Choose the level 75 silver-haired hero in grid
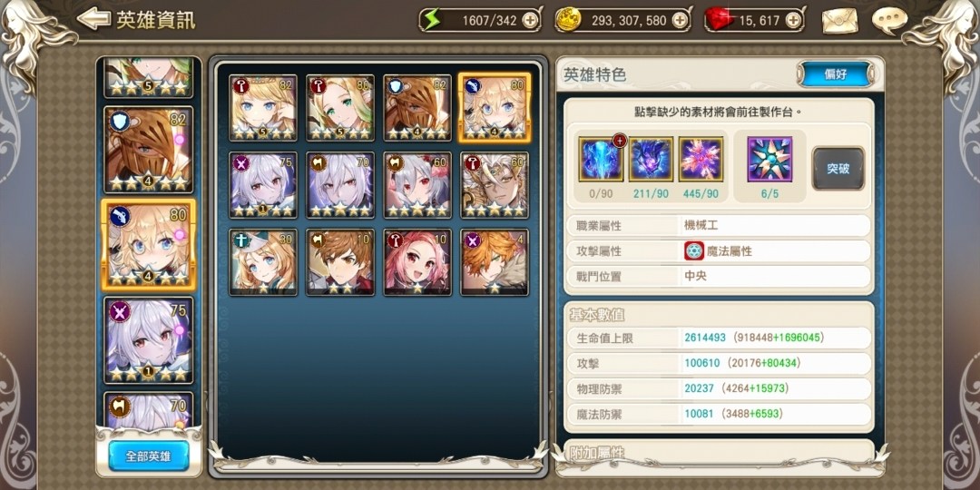This screenshot has width=980, height=490. (x=263, y=185)
